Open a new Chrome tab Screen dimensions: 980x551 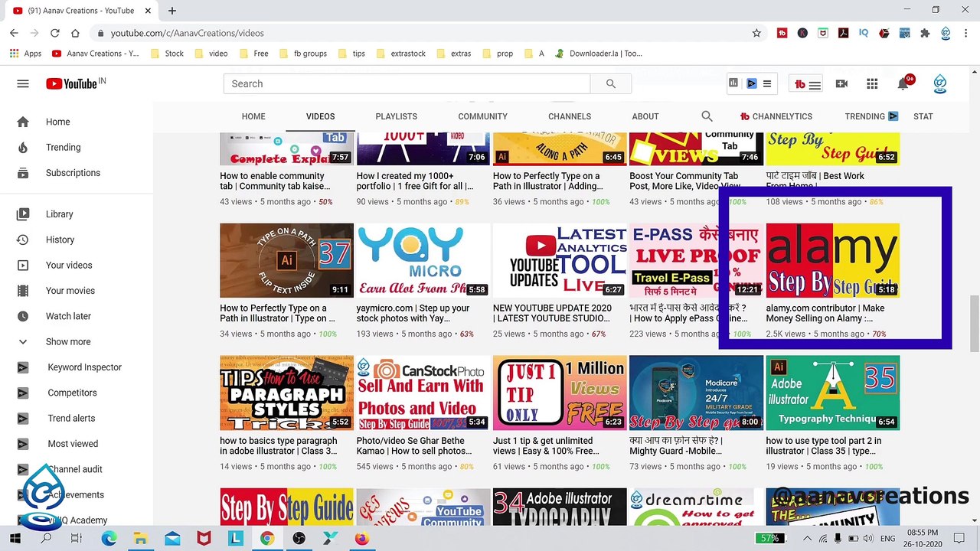(172, 11)
